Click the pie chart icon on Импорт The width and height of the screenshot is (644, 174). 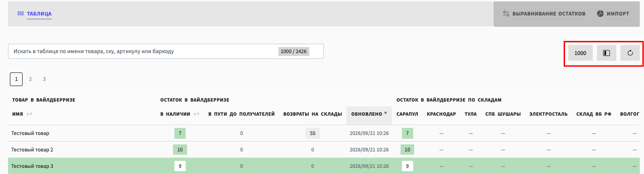point(600,14)
